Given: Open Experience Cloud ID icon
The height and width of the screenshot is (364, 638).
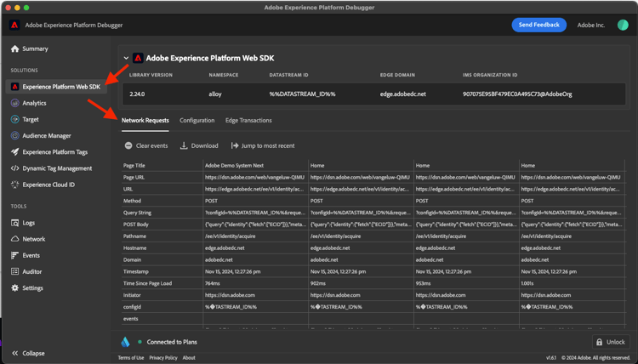Looking at the screenshot, I should tap(15, 185).
